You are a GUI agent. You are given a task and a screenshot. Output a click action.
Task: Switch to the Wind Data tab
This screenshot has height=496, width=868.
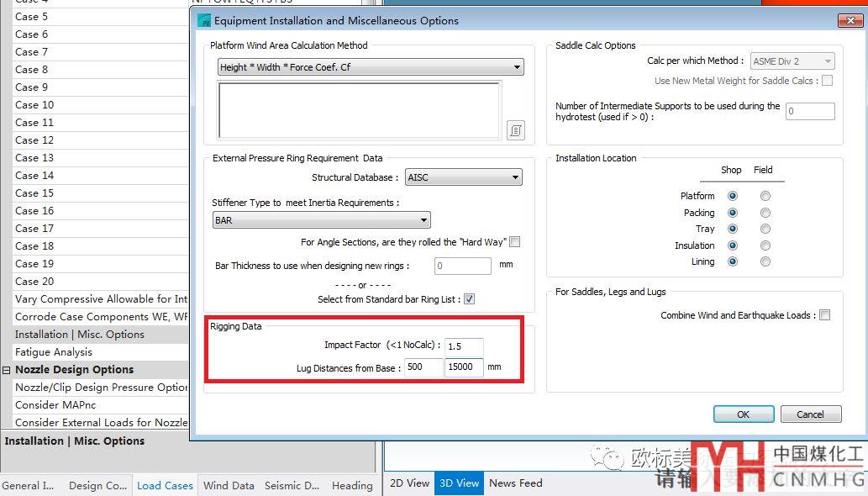229,485
